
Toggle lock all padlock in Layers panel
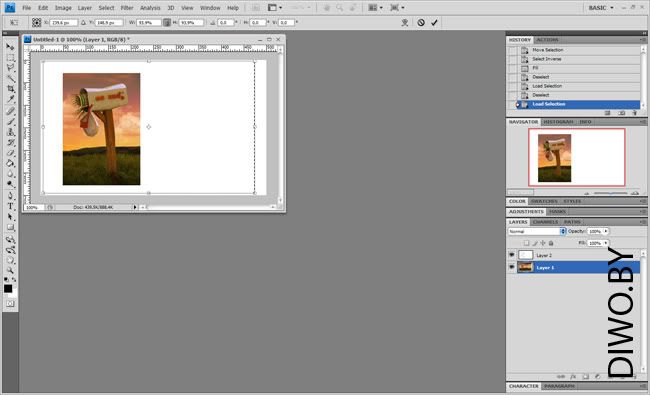tap(551, 243)
